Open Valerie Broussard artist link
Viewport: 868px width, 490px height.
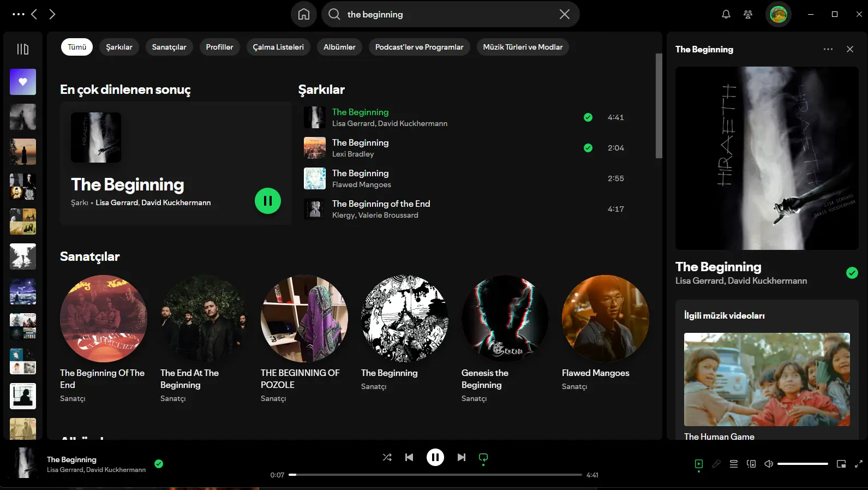point(388,215)
